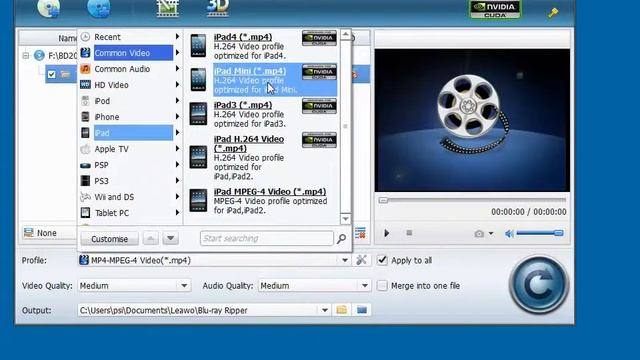The height and width of the screenshot is (360, 640).
Task: Select the Recent category
Action: (130, 37)
